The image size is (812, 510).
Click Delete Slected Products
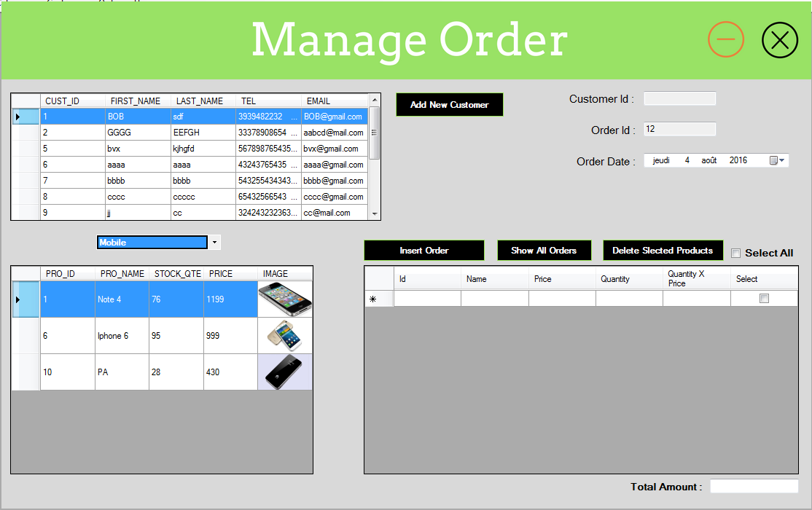pos(663,250)
